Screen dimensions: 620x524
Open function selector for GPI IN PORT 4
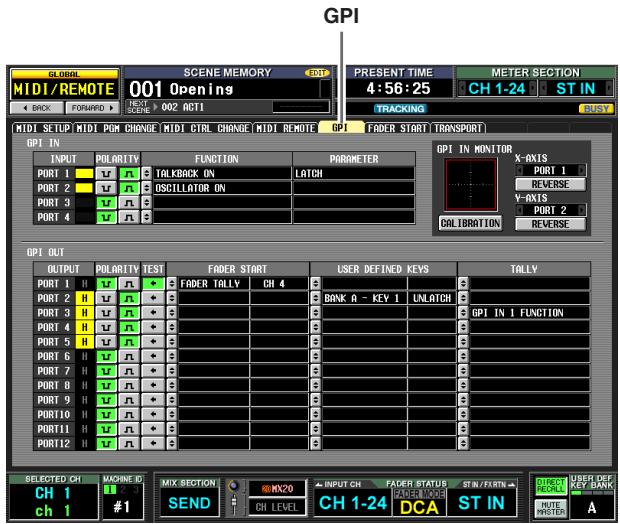[147, 217]
